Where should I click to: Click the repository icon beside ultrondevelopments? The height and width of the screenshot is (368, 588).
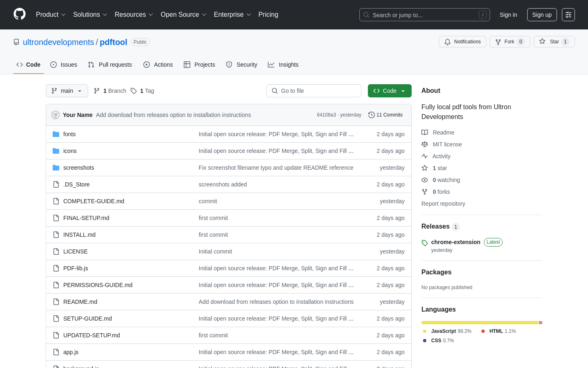[16, 42]
